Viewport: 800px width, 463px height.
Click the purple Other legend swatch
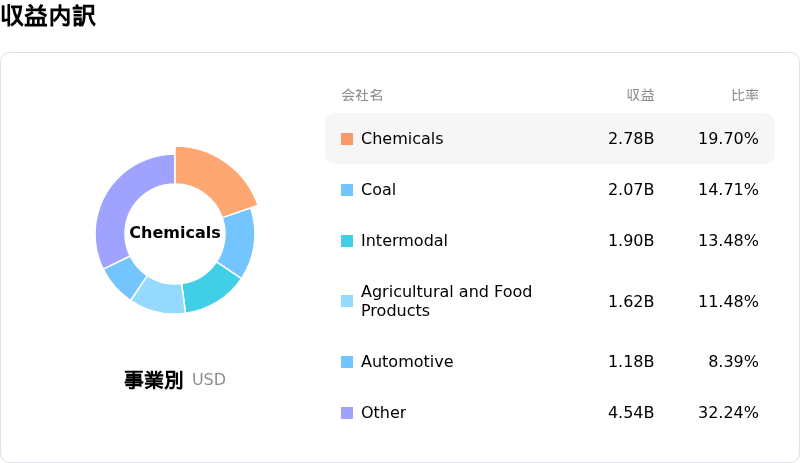(347, 413)
